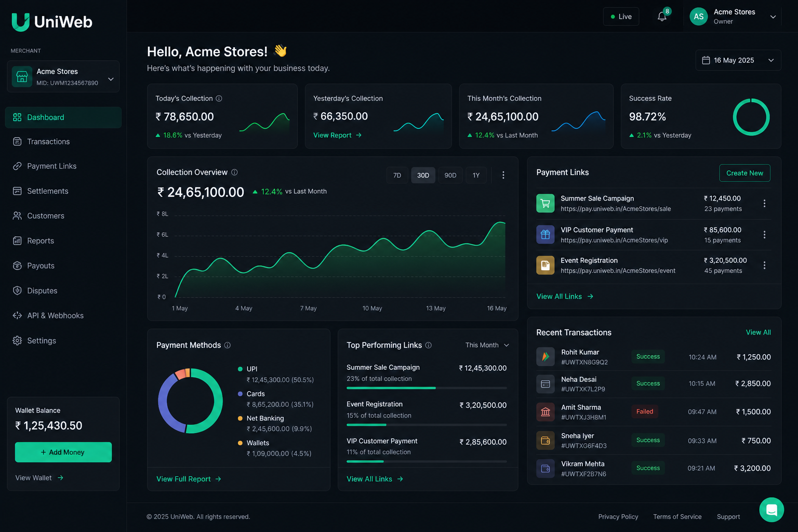Screen dimensions: 798x532
Task: Click the info icon beside Top Performing Links
Action: tap(429, 345)
